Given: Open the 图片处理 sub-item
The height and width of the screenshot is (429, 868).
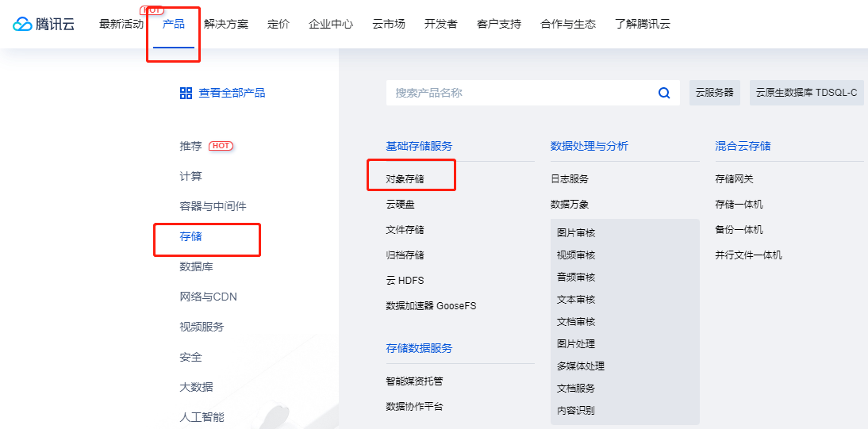Looking at the screenshot, I should [576, 343].
